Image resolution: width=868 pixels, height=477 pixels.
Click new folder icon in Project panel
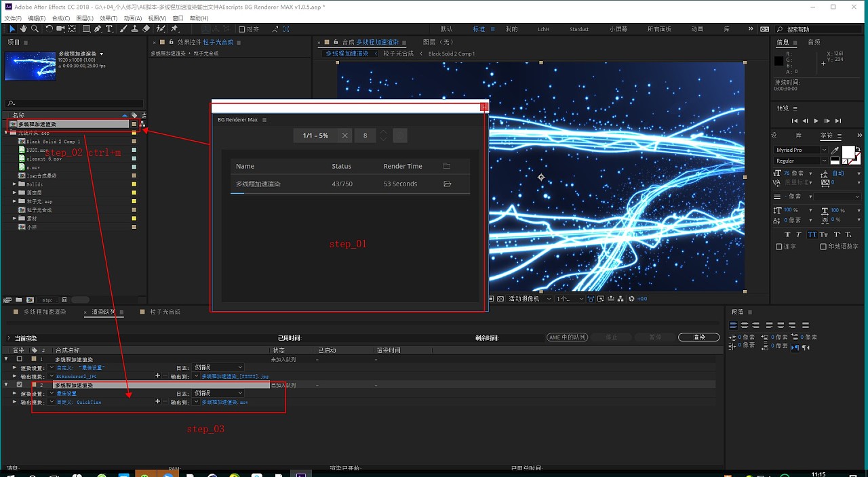coord(18,299)
